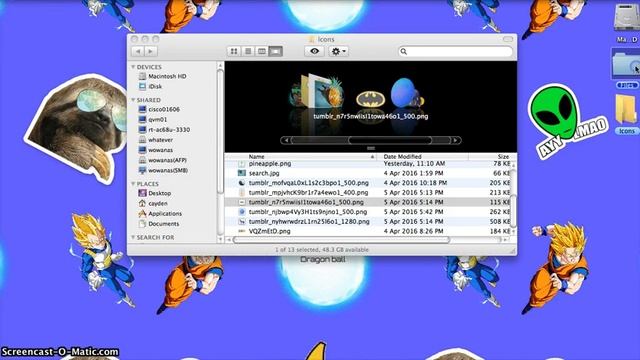Click the toolbar hide pill button
The height and width of the screenshot is (360, 640).
click(508, 39)
